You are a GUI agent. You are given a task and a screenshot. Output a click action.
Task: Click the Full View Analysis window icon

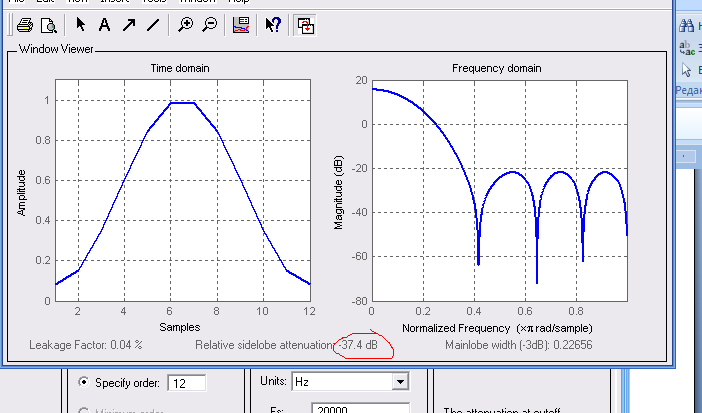[305, 26]
